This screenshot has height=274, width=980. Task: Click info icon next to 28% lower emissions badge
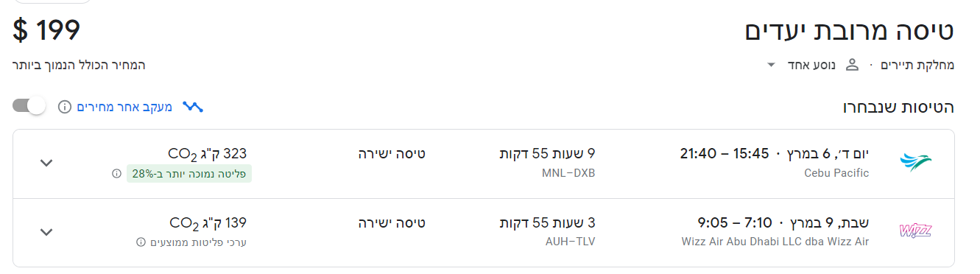click(116, 174)
